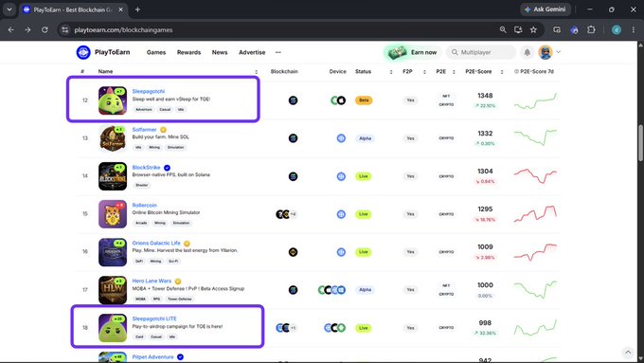Sort by the F2P column arrows
644x363 pixels.
[x=424, y=71]
